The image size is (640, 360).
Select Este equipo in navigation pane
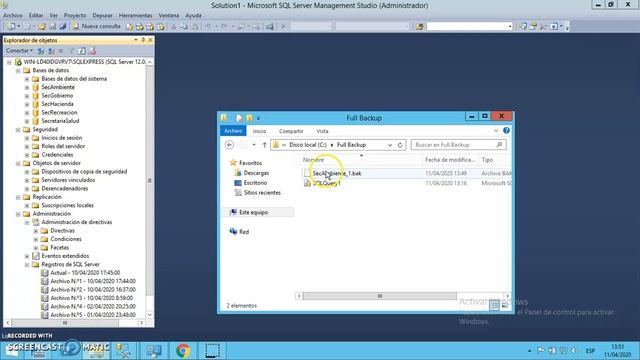[x=253, y=212]
